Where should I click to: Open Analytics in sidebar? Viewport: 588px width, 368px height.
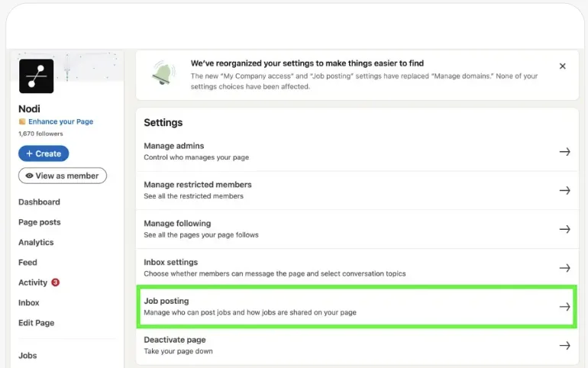pos(36,243)
